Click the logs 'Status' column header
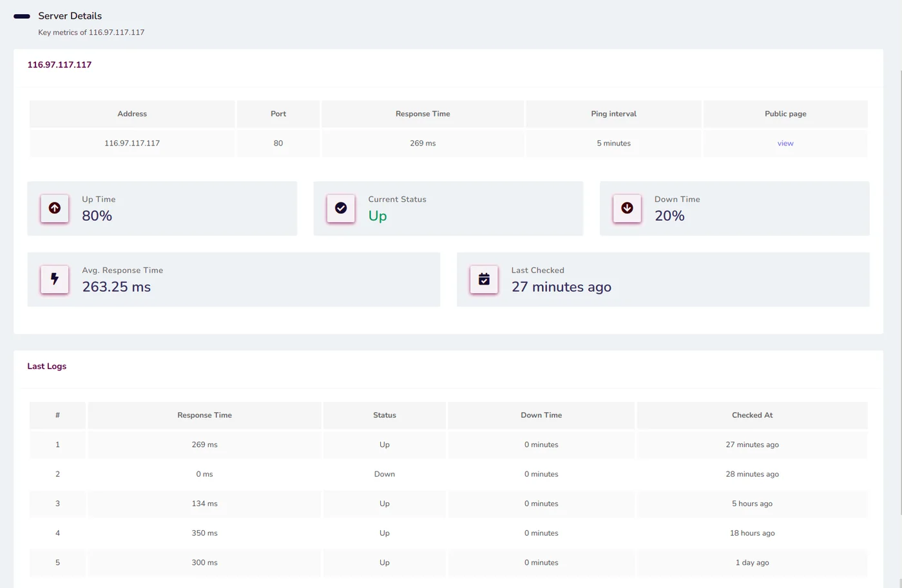The height and width of the screenshot is (588, 902). (385, 415)
